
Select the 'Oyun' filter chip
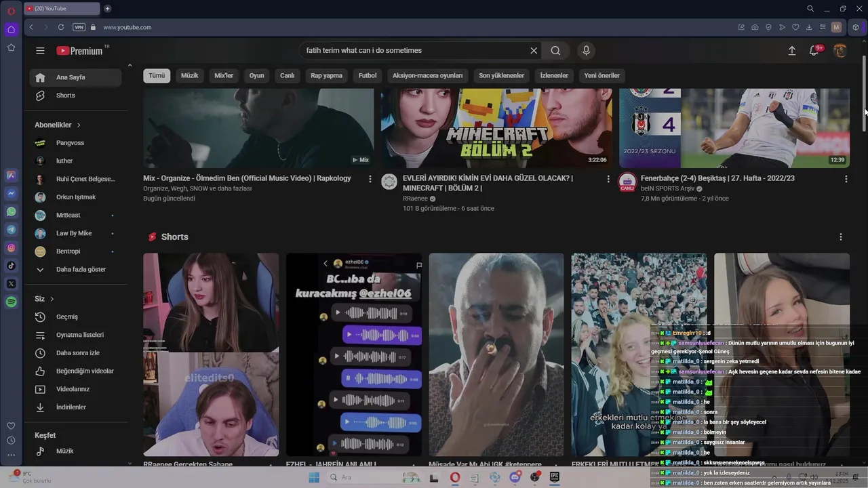(256, 76)
